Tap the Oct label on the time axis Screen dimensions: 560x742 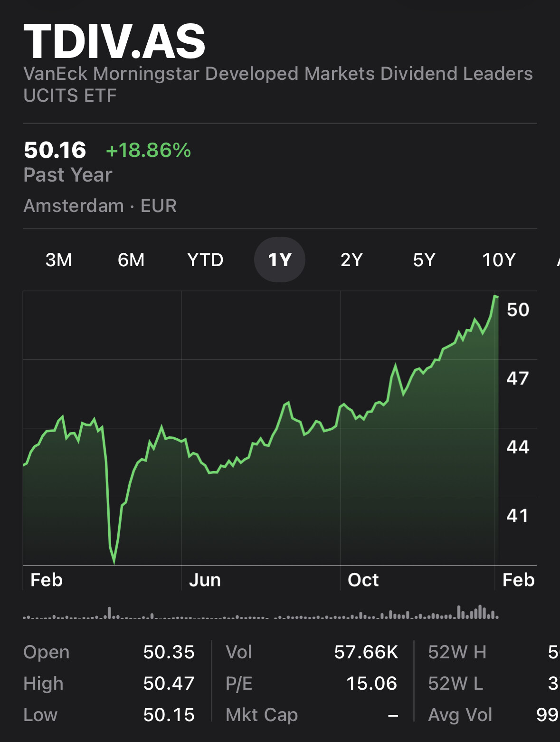(x=363, y=580)
